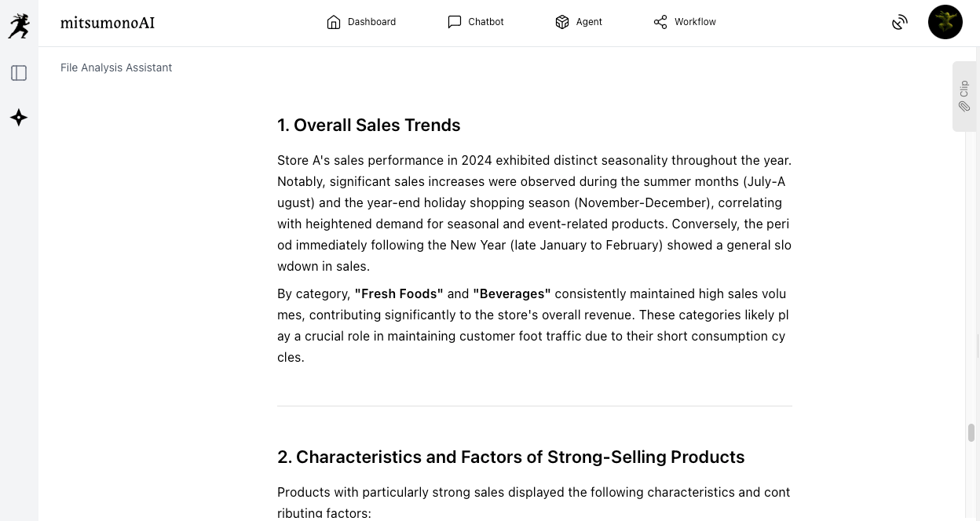980x521 pixels.
Task: Click the bold "Fresh Foods" text
Action: coord(399,293)
